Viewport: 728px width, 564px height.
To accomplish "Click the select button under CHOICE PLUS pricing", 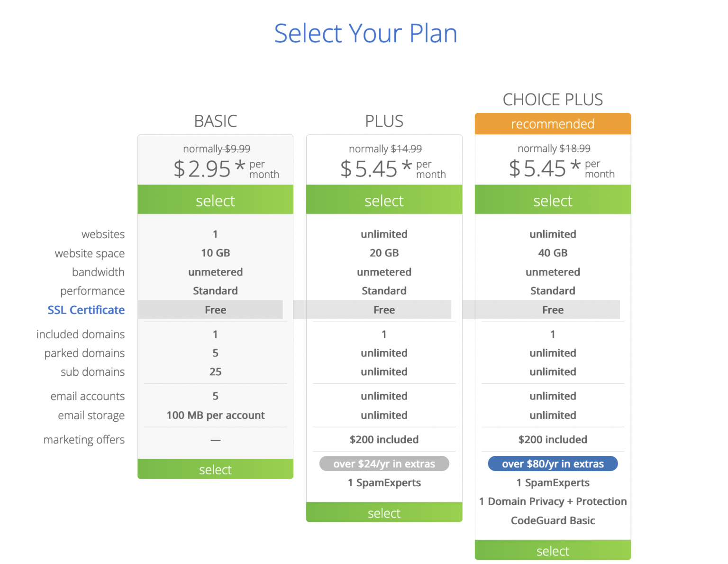I will (553, 200).
